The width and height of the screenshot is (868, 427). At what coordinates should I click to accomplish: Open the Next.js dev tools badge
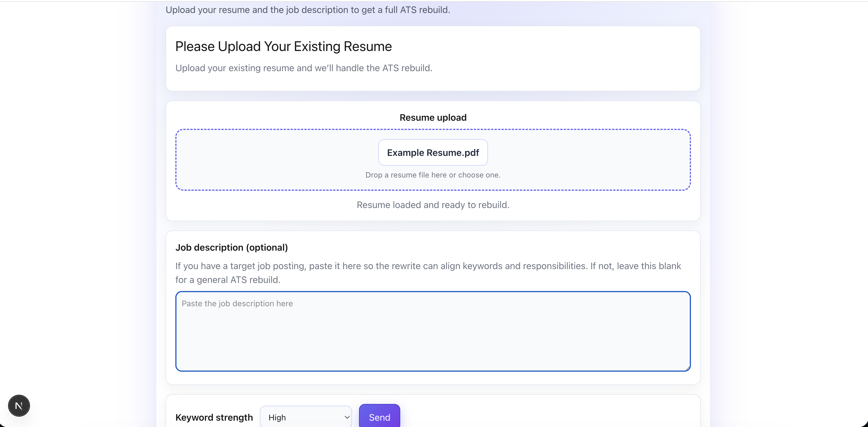19,405
